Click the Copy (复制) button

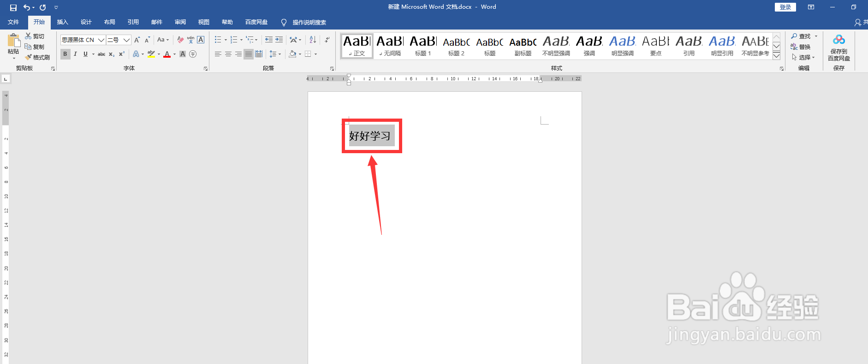(35, 47)
